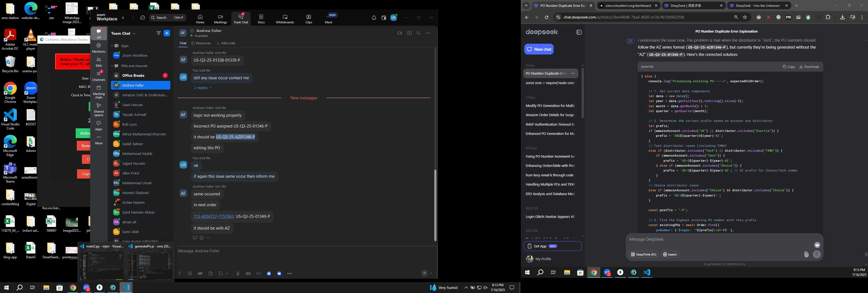Click the generatePo.js VS Code preview thumbnail
The image size is (868, 293).
[150, 265]
